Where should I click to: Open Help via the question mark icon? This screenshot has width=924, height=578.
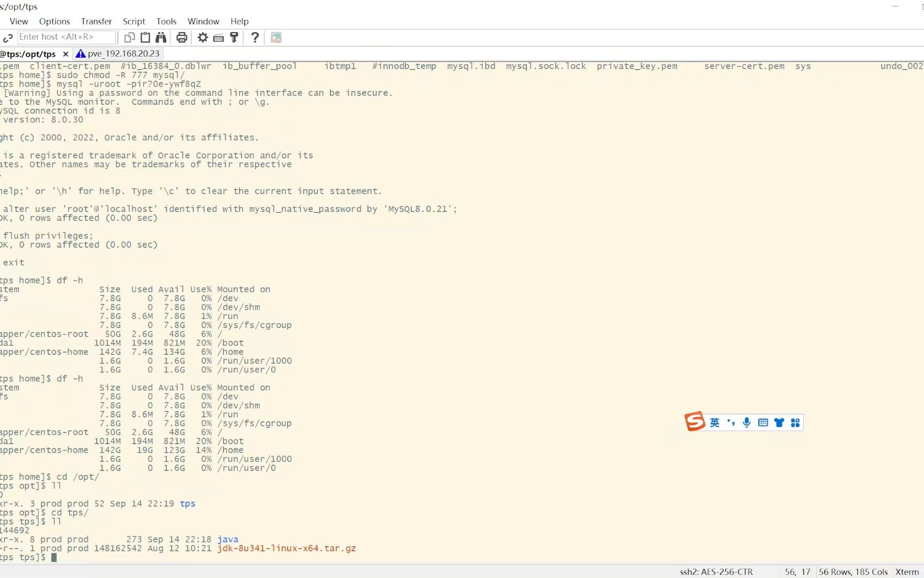[x=255, y=37]
